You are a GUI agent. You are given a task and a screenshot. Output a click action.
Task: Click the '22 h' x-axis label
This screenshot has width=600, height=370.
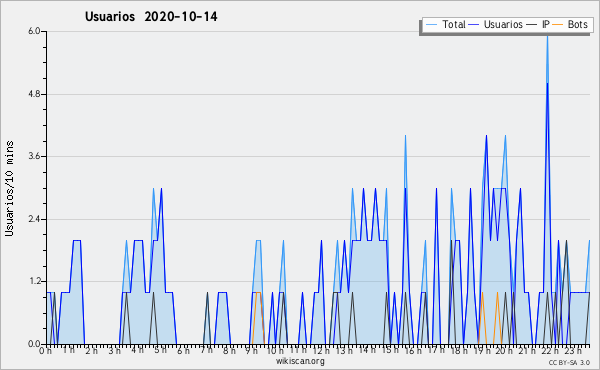tap(550, 351)
